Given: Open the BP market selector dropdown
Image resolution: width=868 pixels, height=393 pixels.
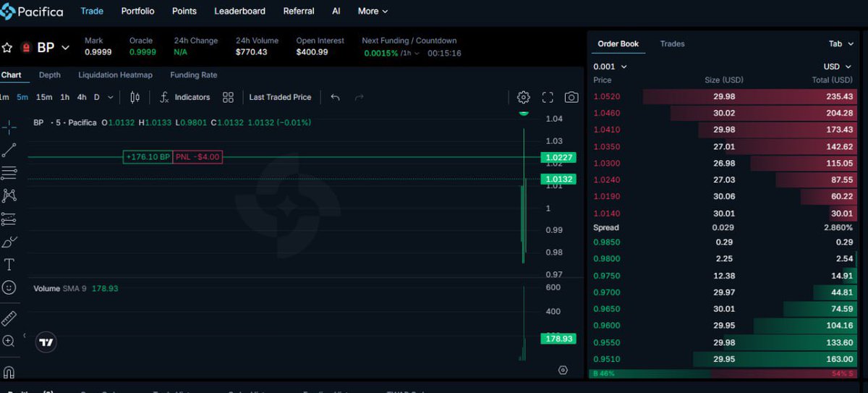Looking at the screenshot, I should point(65,48).
